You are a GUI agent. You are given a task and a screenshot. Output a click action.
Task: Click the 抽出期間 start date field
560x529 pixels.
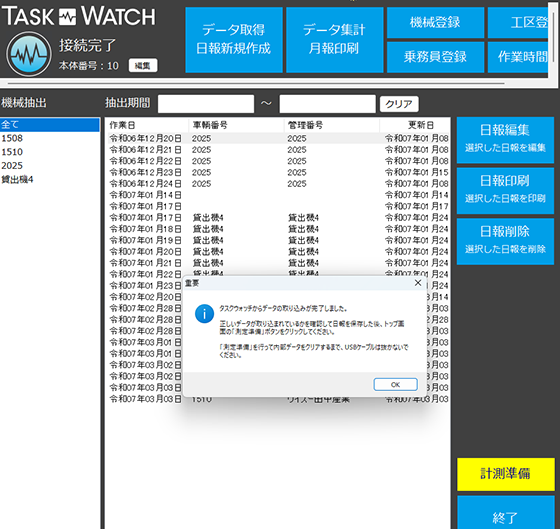206,104
